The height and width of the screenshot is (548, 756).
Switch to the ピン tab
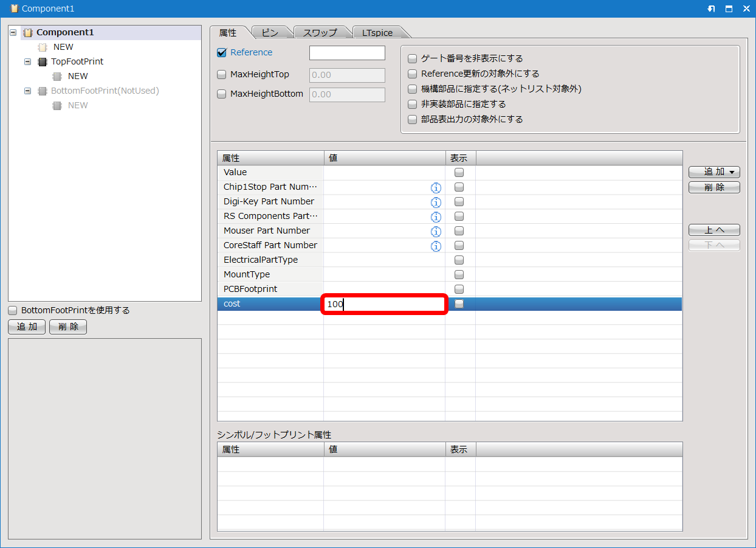click(x=270, y=33)
